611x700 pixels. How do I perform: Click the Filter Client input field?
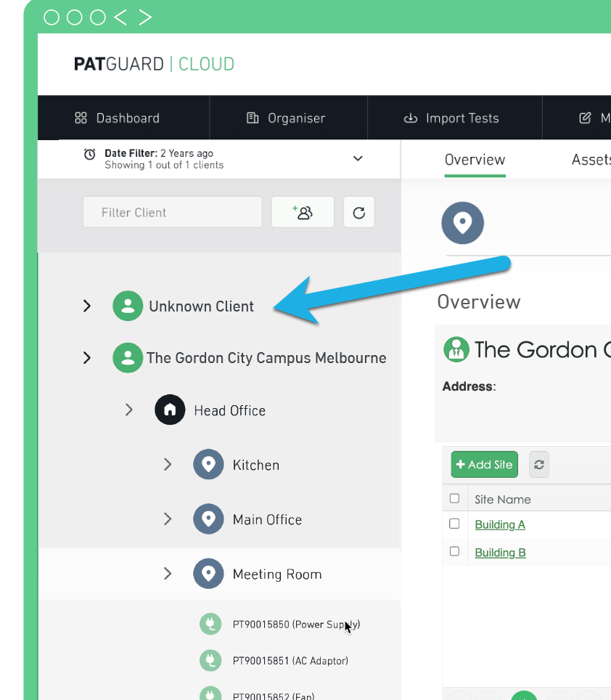[173, 212]
